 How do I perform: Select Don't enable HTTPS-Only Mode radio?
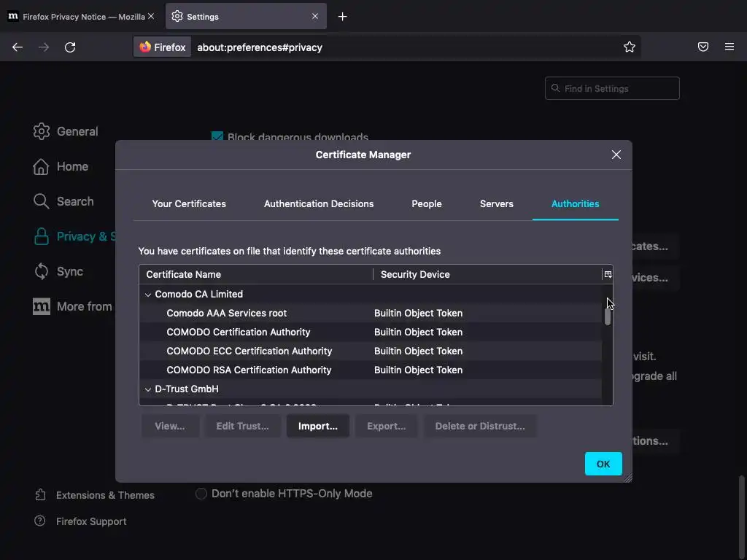201,494
